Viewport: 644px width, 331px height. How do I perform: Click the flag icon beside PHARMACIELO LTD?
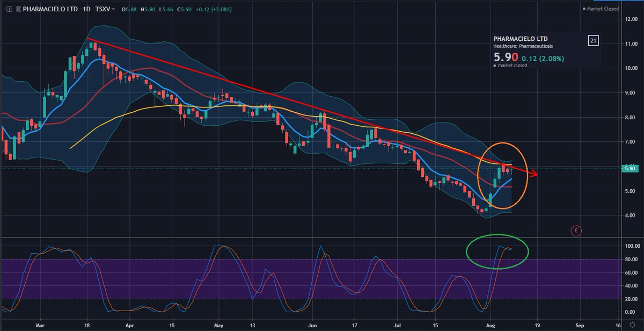pos(18,9)
